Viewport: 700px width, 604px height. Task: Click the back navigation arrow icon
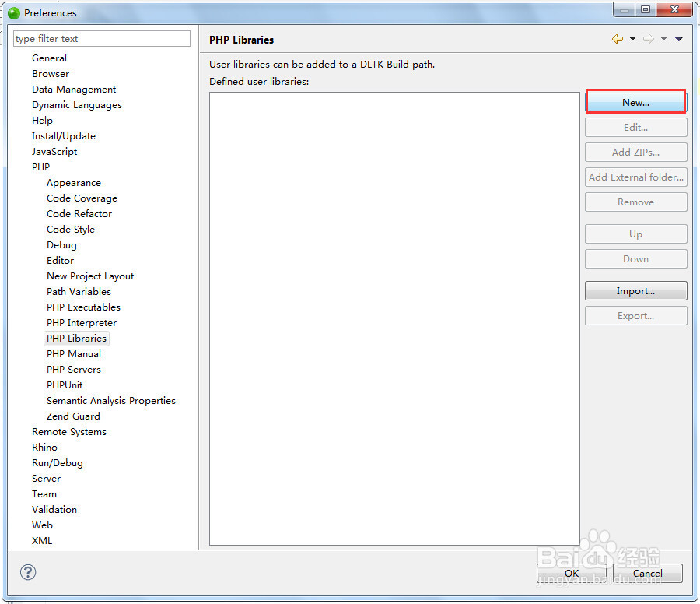[x=618, y=39]
